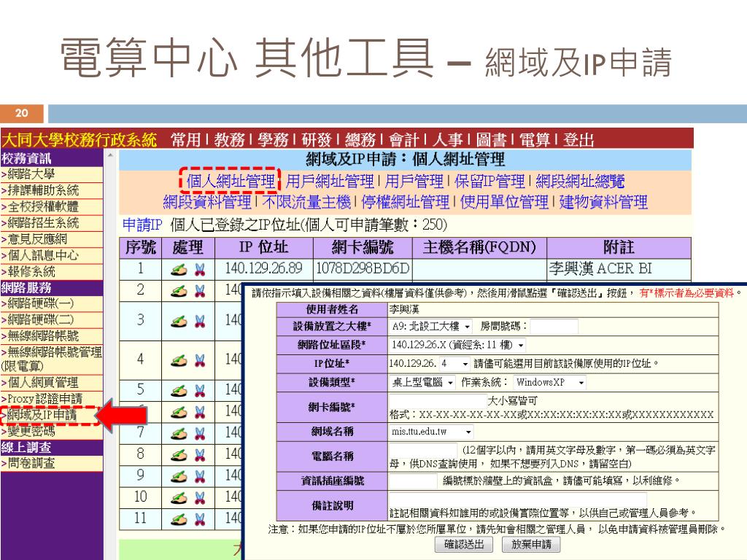Click the edit icon in row 4
This screenshot has width=747, height=560.
click(179, 361)
